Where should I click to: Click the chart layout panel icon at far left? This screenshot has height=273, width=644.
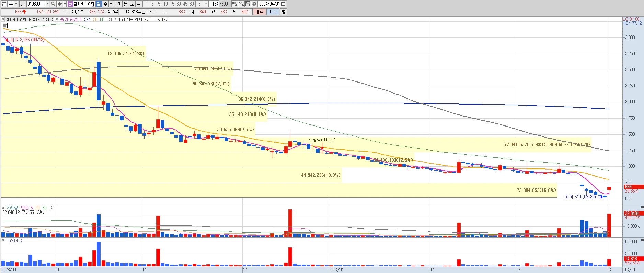click(x=4, y=4)
